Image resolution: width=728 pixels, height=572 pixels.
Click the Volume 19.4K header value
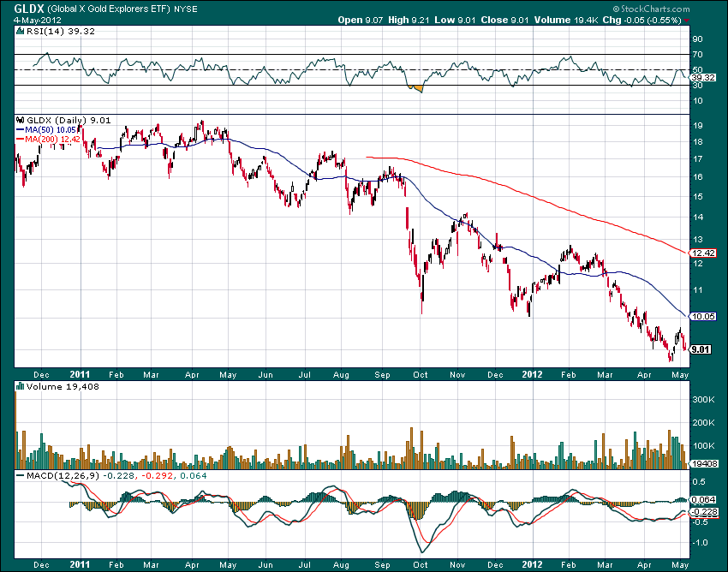[565, 20]
